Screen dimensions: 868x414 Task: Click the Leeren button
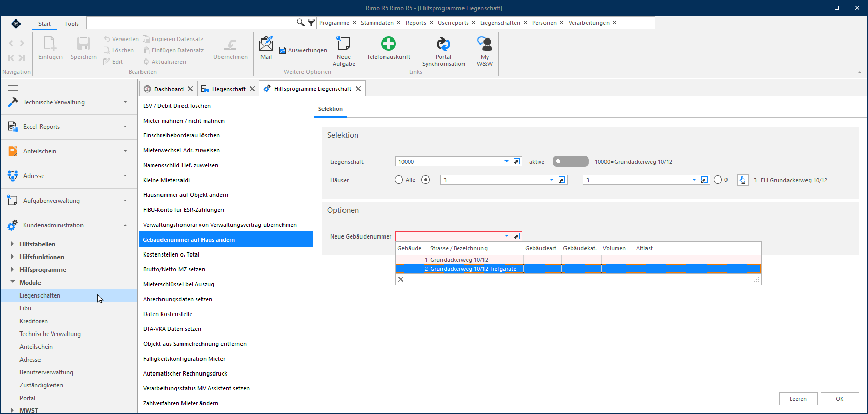pyautogui.click(x=798, y=399)
